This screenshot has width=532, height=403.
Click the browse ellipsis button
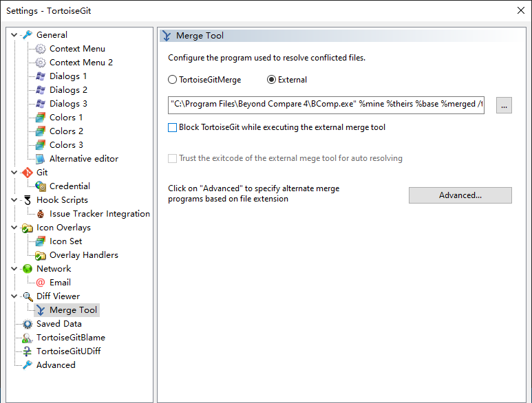[x=504, y=105]
